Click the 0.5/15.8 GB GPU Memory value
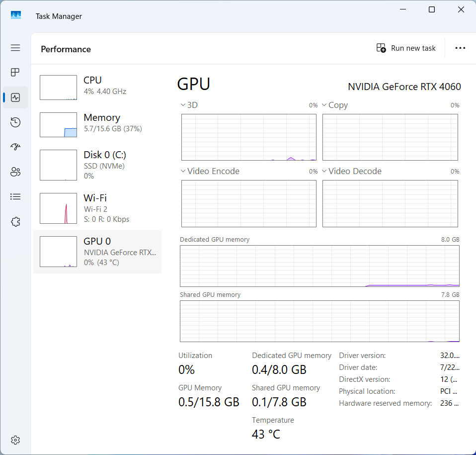 [x=209, y=402]
